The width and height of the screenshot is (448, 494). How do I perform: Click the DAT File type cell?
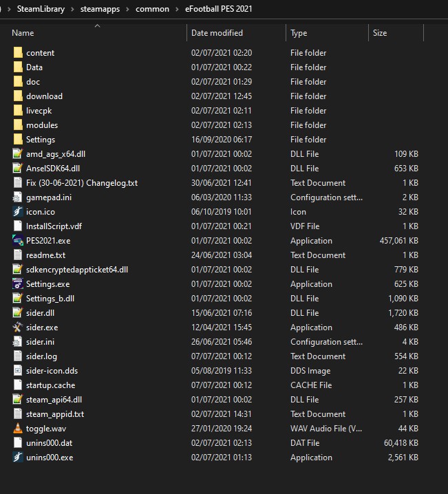[x=305, y=443]
